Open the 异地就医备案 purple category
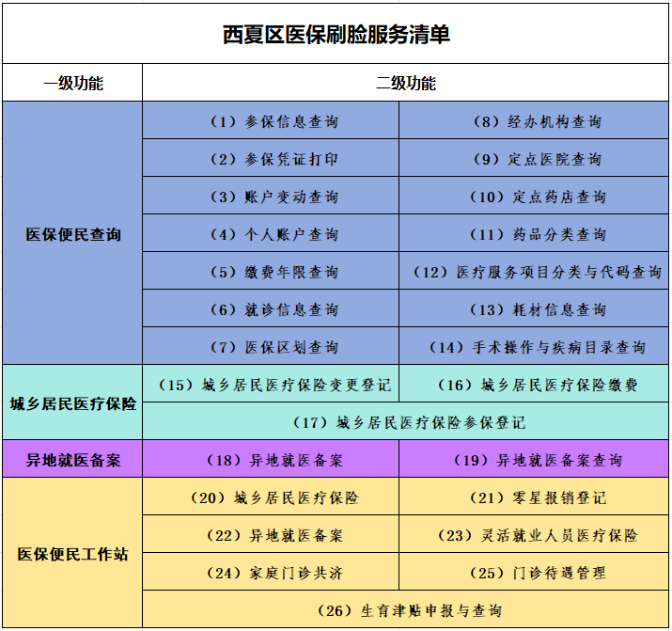This screenshot has width=672, height=631. coord(72,460)
